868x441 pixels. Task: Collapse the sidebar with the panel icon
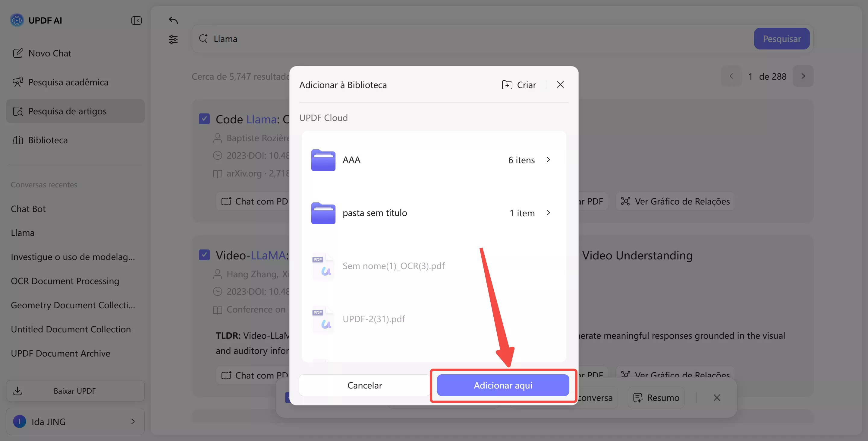point(136,21)
